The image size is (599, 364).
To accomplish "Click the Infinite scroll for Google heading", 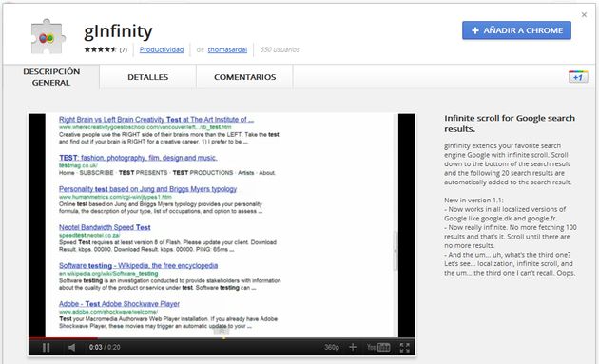I will click(510, 124).
